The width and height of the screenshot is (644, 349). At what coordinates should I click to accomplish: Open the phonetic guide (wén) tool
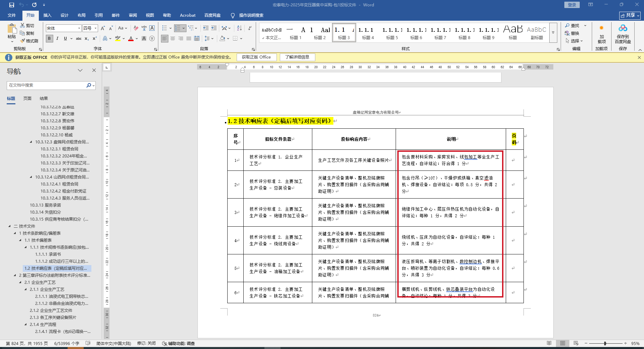[144, 28]
